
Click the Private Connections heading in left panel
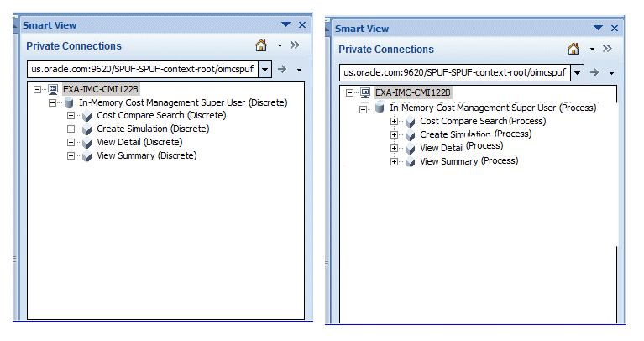coord(74,46)
